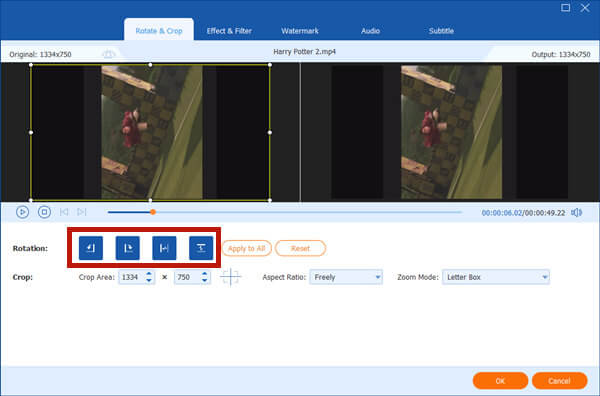Reset rotation and crop settings

[x=300, y=248]
